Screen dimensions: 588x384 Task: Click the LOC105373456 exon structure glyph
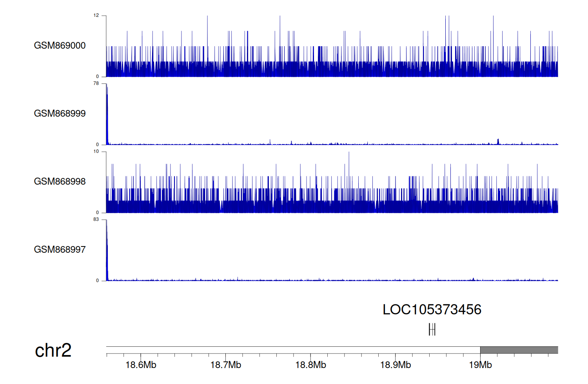click(432, 330)
